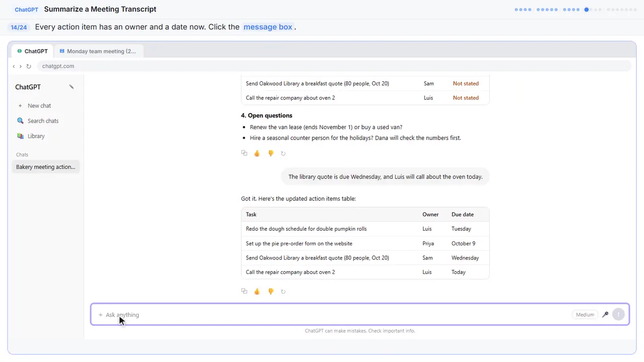The image size is (644, 362).
Task: Switch to the Monday team meeting tab
Action: coord(98,51)
